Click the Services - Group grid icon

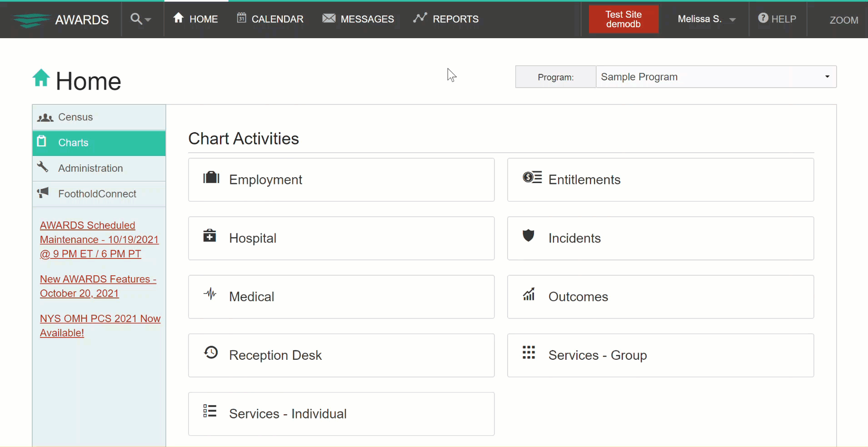pos(529,353)
